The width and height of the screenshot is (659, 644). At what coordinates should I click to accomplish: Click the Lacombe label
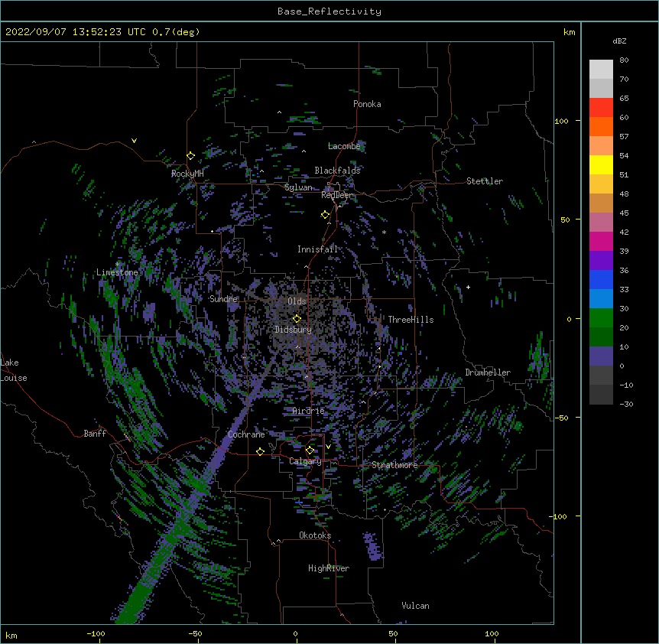pyautogui.click(x=344, y=146)
